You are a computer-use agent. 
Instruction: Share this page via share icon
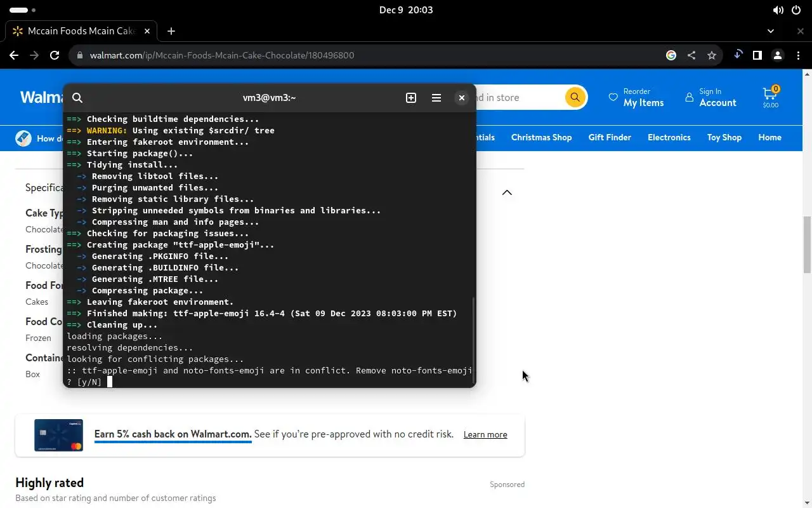[x=691, y=55]
